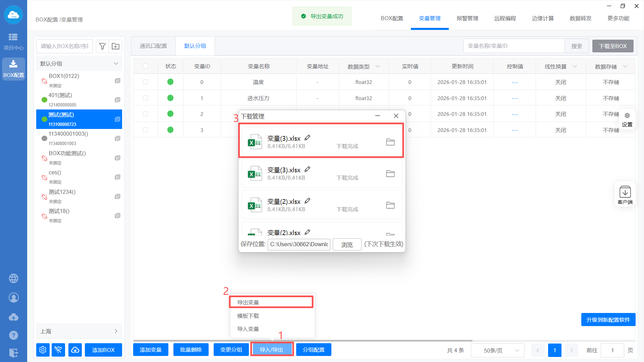Open the 50条/页 page size dropdown
The image size is (644, 362).
tap(498, 350)
